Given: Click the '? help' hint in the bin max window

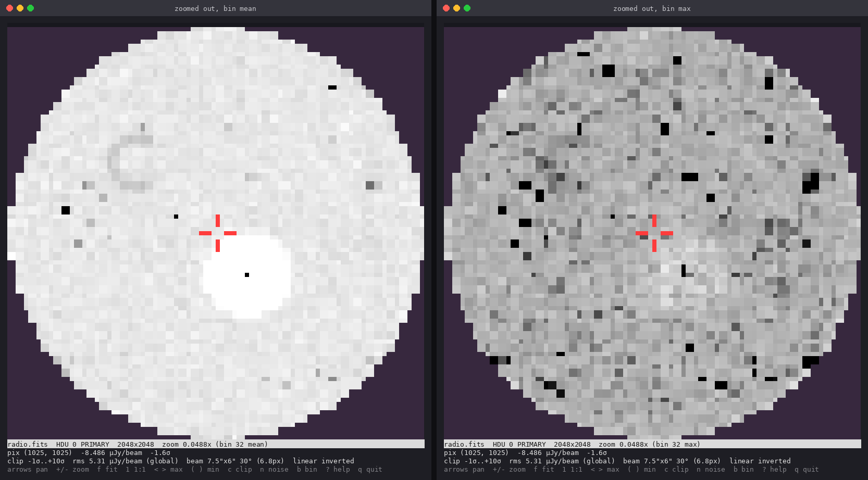Looking at the screenshot, I should [x=774, y=470].
